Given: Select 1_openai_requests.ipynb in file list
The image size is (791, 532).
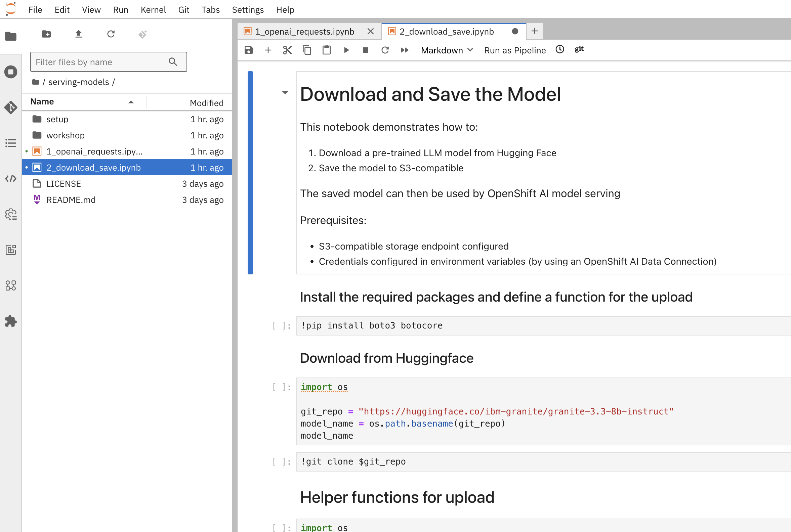Looking at the screenshot, I should (127, 151).
